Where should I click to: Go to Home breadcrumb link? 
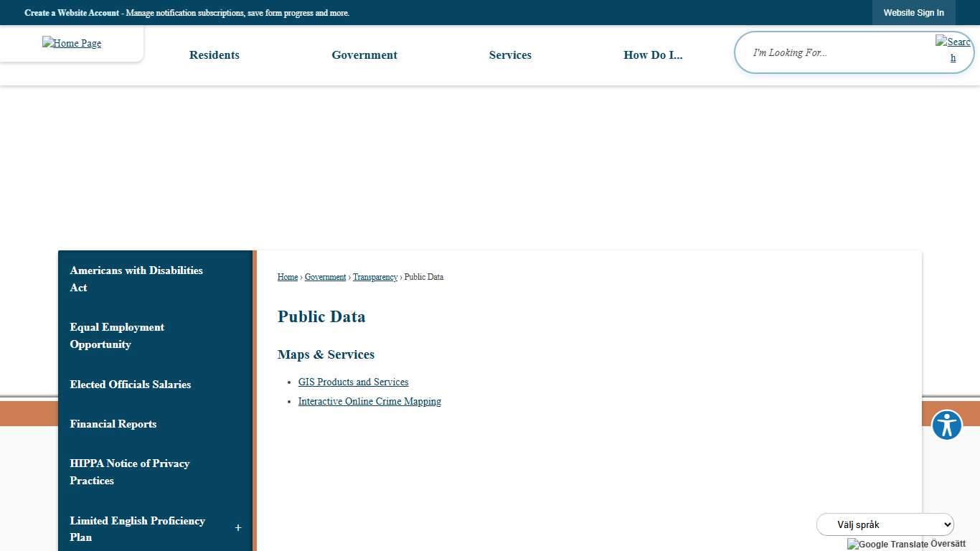[287, 277]
